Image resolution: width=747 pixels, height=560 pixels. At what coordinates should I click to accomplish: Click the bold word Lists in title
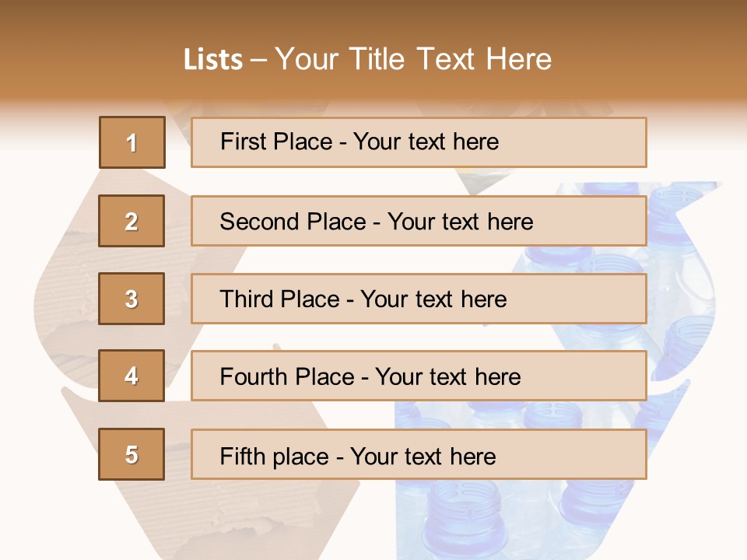pos(213,60)
